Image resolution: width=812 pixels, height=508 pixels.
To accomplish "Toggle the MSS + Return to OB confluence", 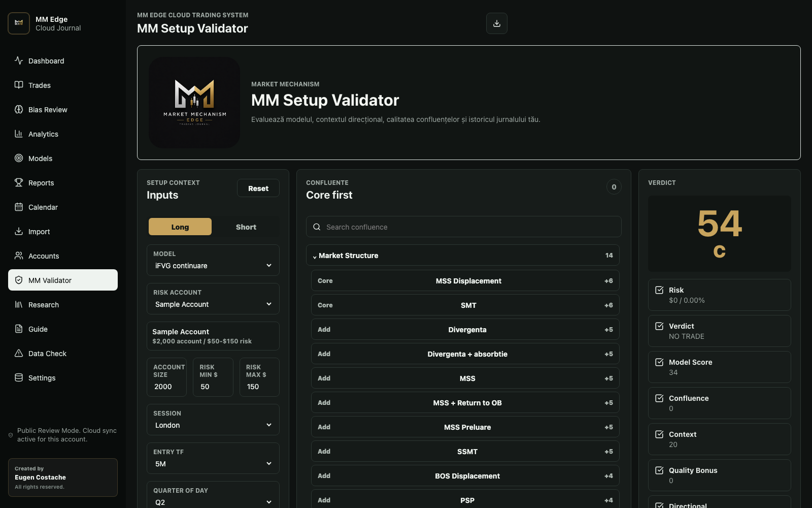I will tap(465, 402).
